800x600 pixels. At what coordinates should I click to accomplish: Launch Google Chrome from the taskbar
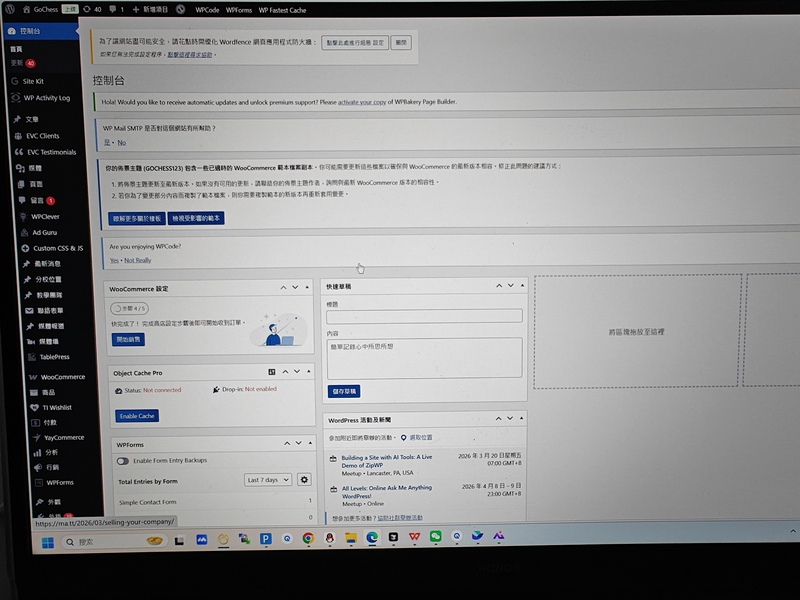[x=308, y=538]
